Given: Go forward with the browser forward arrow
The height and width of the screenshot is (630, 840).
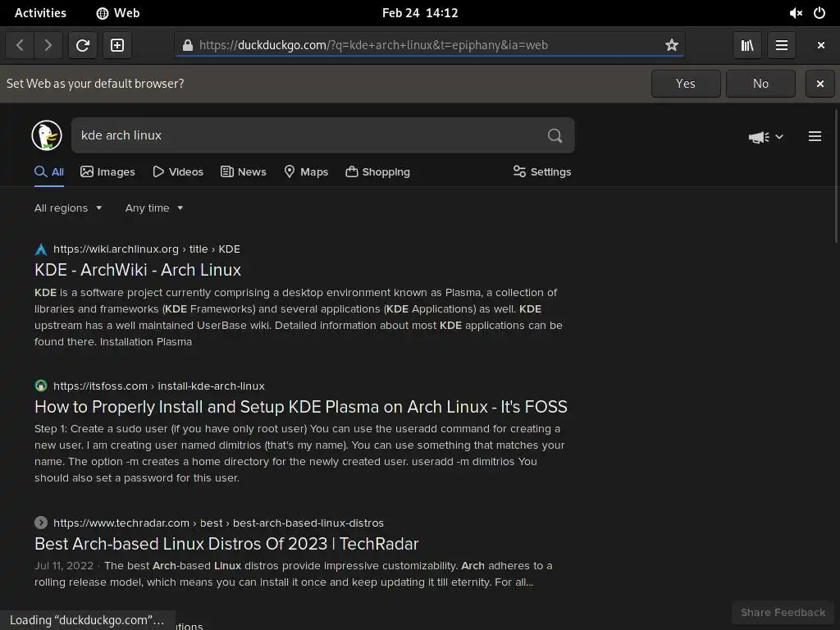Looking at the screenshot, I should point(48,45).
